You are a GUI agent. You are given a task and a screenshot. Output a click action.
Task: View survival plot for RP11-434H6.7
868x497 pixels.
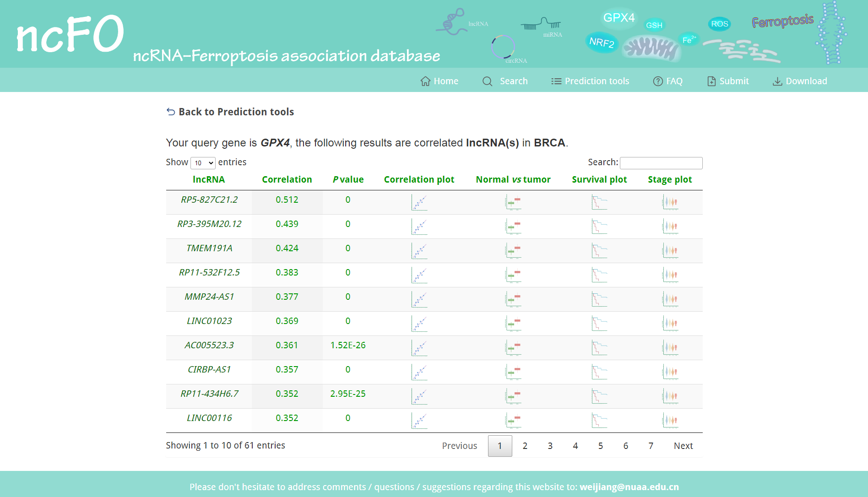[x=599, y=396]
